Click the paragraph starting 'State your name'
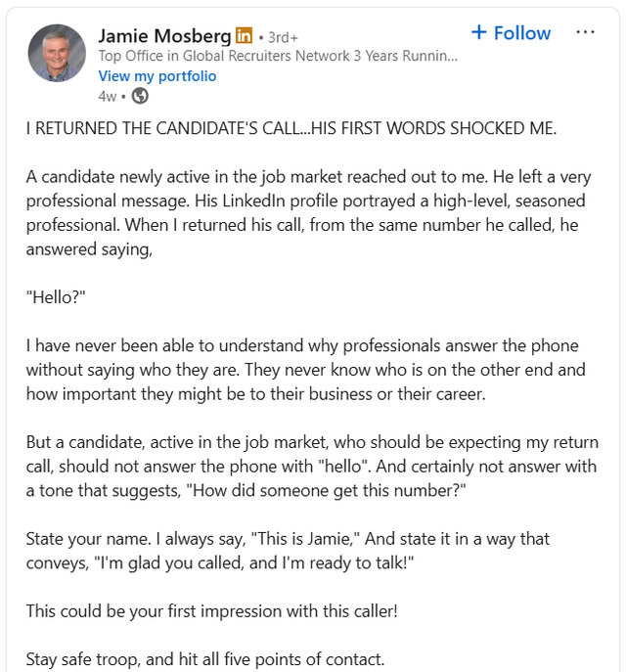 click(288, 550)
